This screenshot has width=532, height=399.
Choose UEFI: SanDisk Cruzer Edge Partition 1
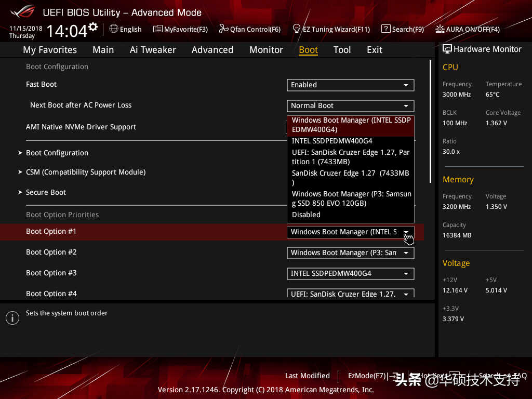tap(351, 157)
